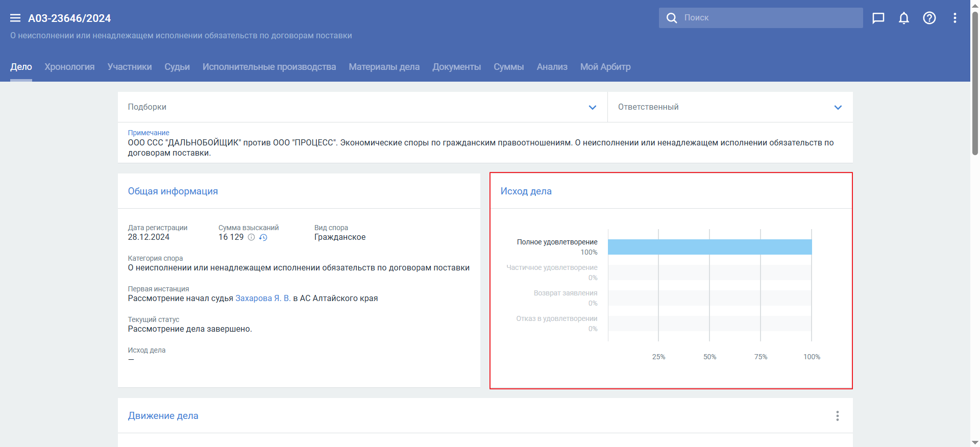The image size is (980, 447).
Task: Click the Полное удовлетворение 100% bar
Action: 709,247
